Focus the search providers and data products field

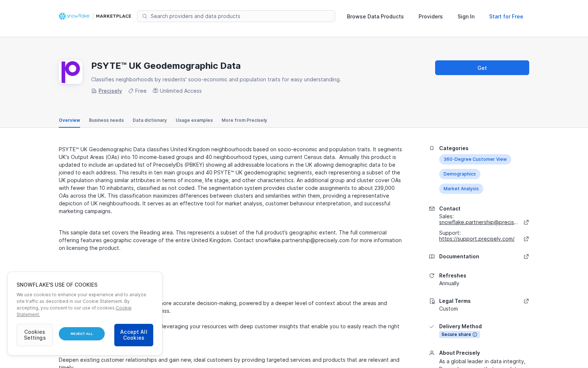(x=236, y=16)
